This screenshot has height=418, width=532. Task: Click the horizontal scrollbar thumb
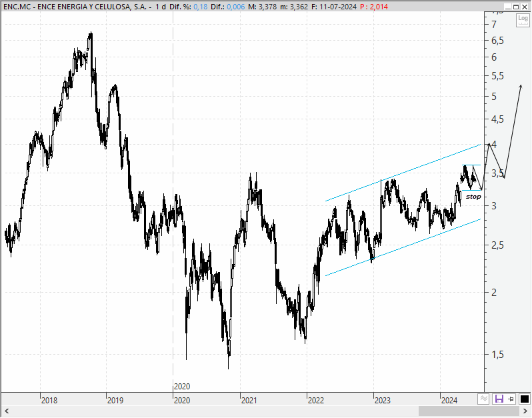coord(469,411)
